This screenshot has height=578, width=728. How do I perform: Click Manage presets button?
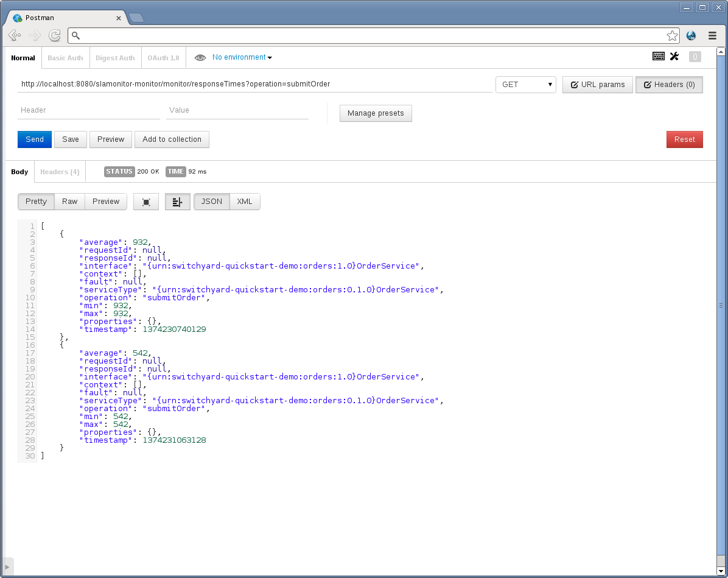tap(376, 113)
